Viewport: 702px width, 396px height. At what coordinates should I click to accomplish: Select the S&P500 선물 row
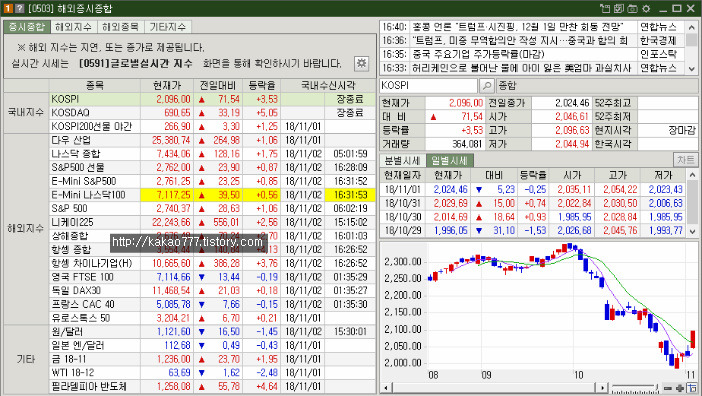pos(212,167)
